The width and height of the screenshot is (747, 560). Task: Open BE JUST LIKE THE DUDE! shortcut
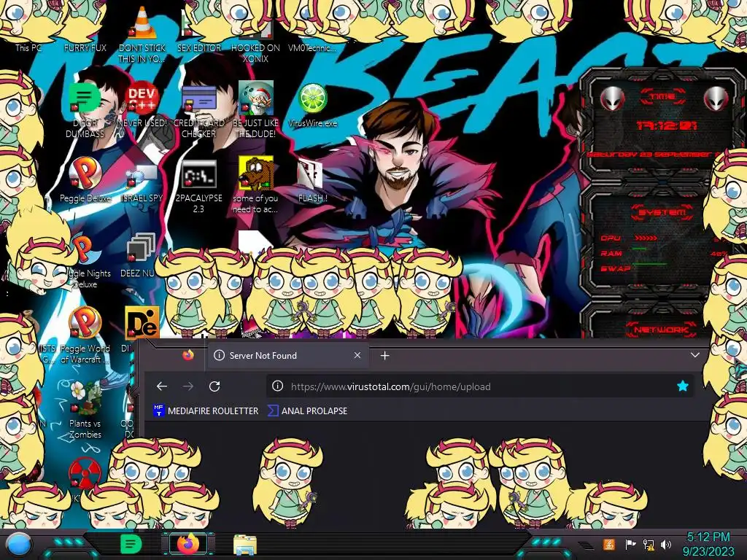pos(255,109)
